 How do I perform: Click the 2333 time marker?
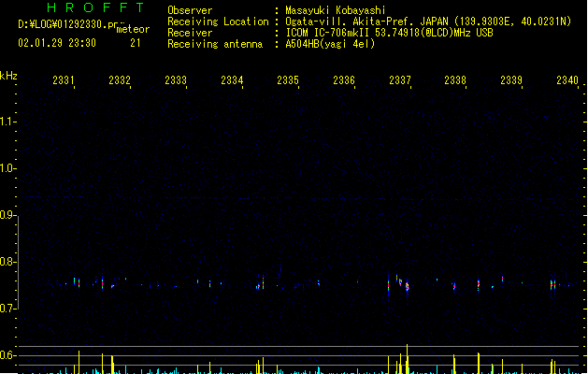tap(176, 80)
